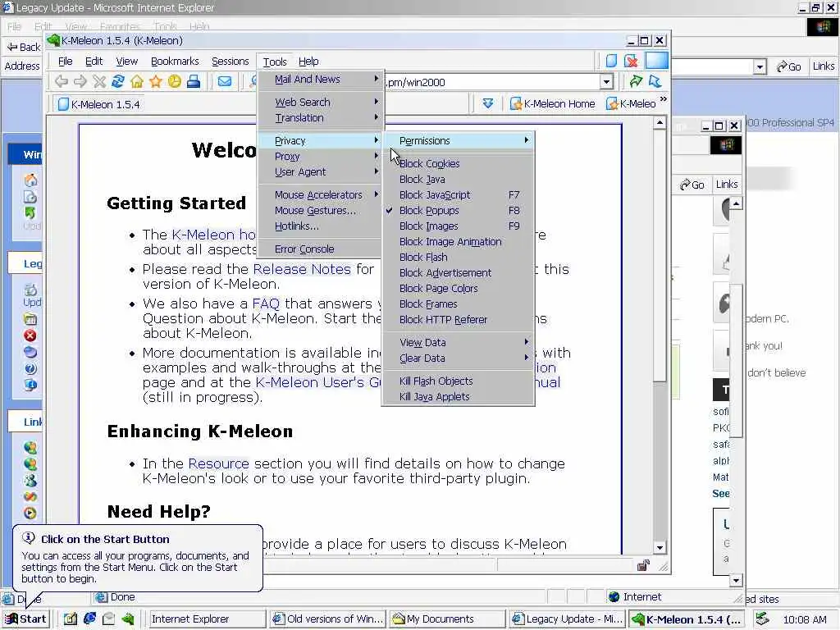The image size is (840, 630).
Task: Expand the Clear Data submenu
Action: point(458,358)
